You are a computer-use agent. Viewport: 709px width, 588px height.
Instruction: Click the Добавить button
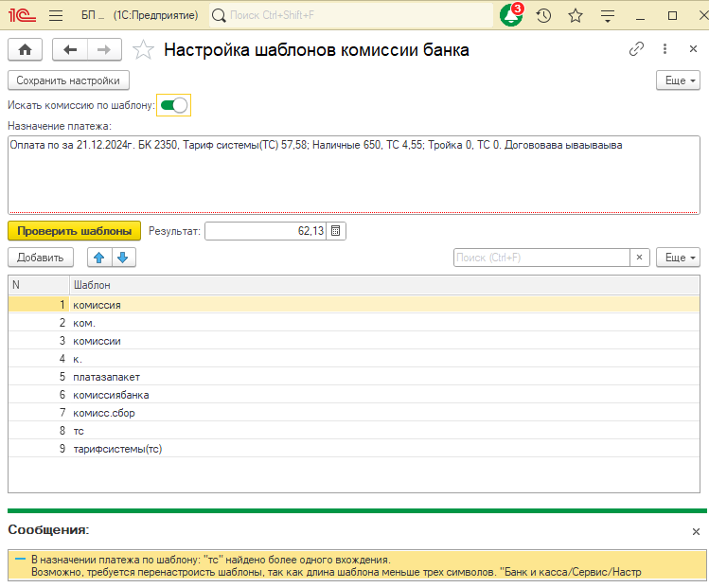(41, 258)
